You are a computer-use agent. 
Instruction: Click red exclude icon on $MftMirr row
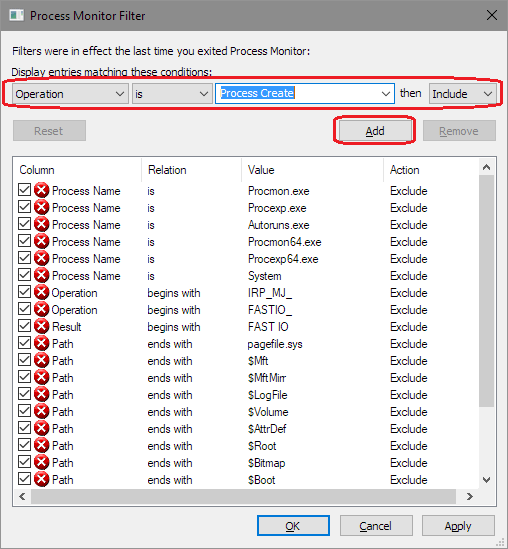(x=41, y=377)
